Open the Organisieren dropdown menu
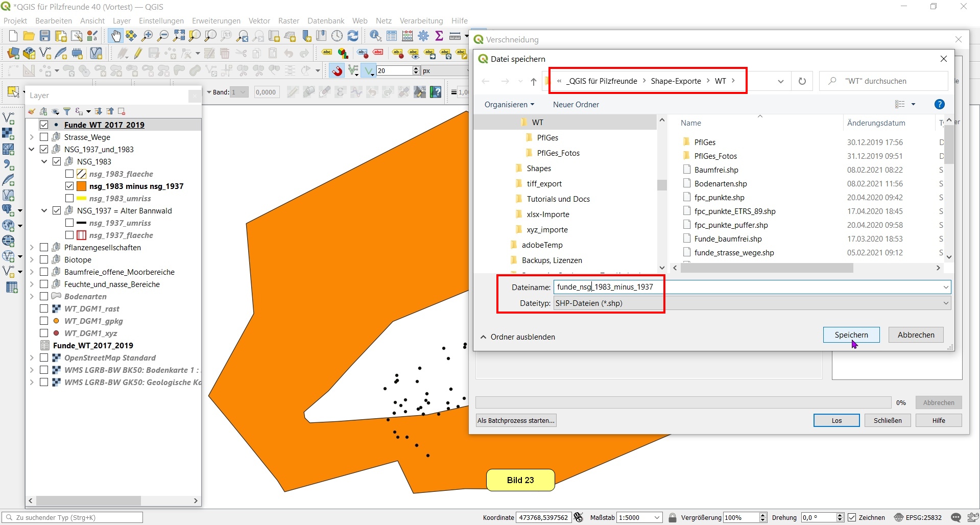The image size is (980, 525). point(509,104)
